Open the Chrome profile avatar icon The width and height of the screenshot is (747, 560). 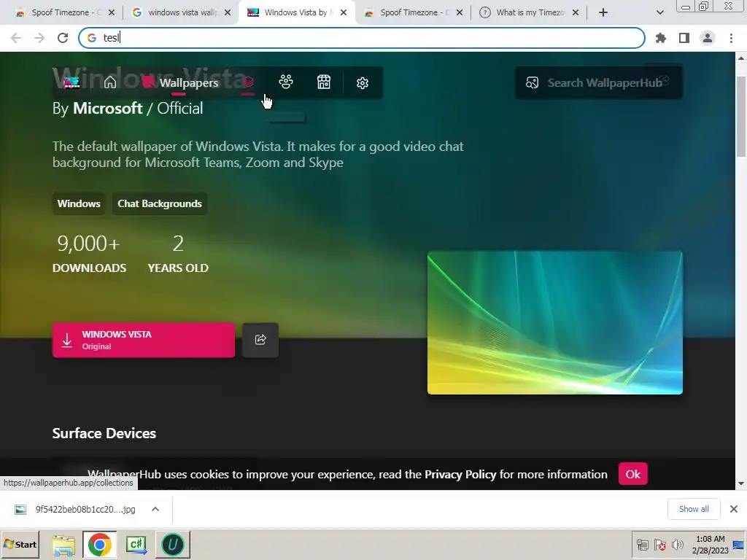(708, 38)
